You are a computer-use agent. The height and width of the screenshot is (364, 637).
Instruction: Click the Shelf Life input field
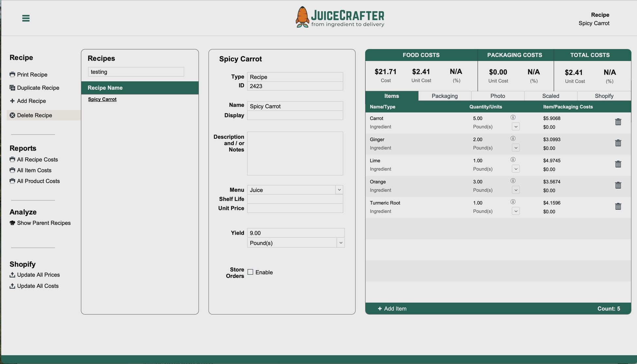[x=295, y=199]
